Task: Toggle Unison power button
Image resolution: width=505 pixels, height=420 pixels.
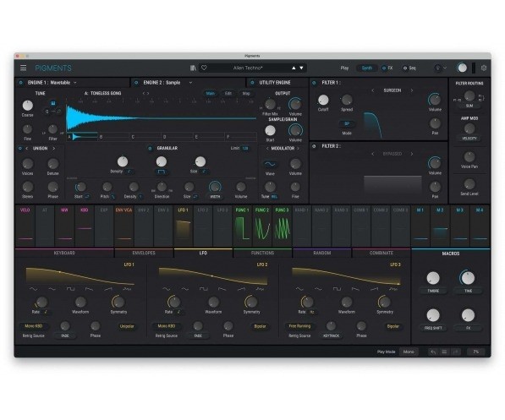Action: pos(20,149)
